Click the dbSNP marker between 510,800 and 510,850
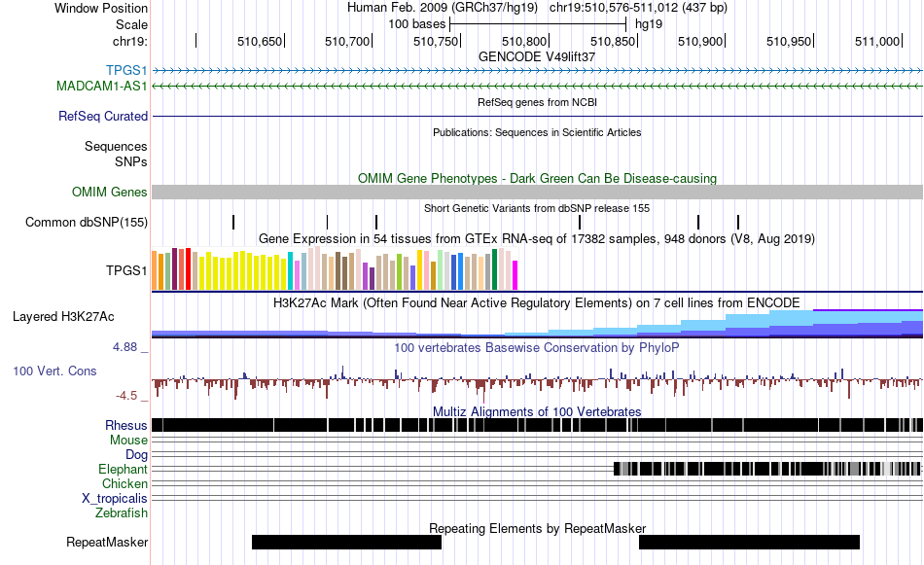 coord(580,222)
